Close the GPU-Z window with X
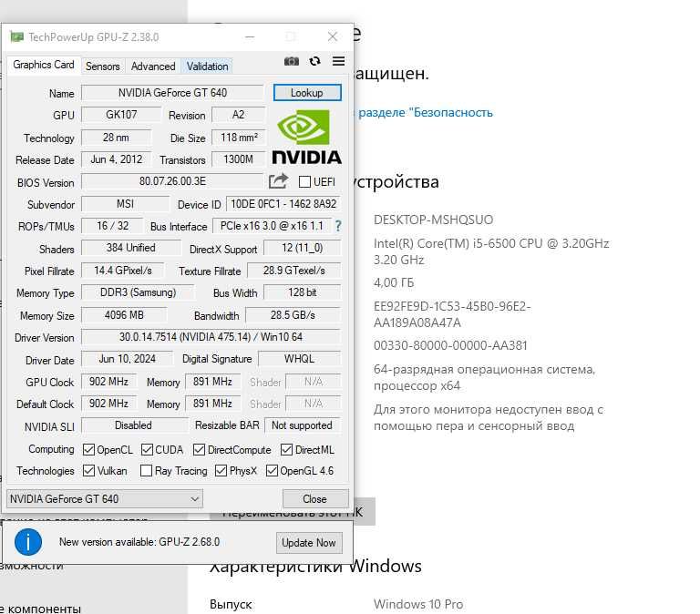Viewport: 700px width, 614px height. [333, 36]
